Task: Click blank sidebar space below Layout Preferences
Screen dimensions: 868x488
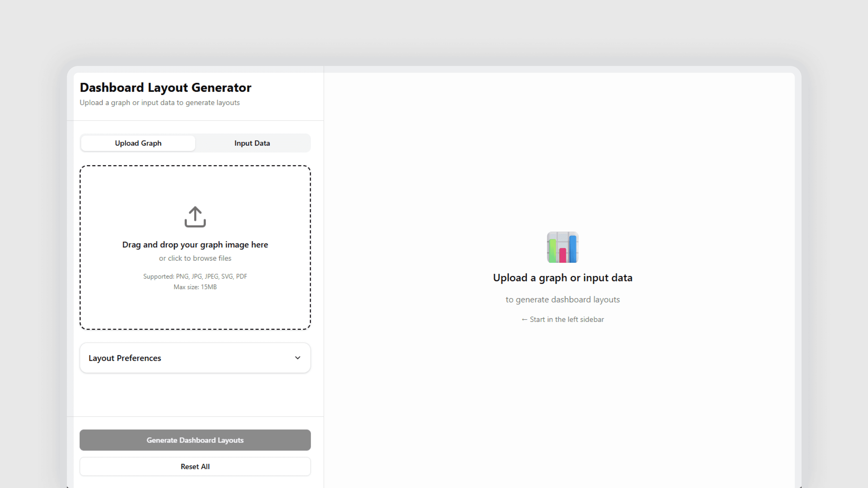Action: [x=195, y=394]
